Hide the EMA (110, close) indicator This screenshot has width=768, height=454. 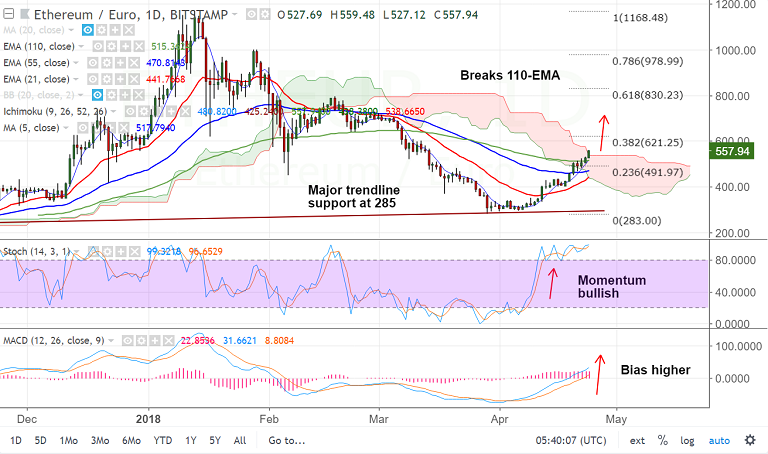point(98,47)
